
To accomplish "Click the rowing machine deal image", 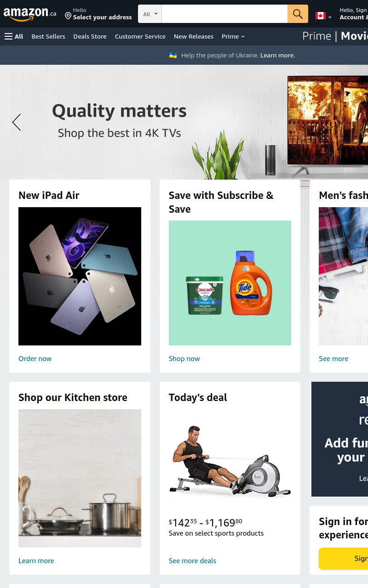I will tap(230, 461).
